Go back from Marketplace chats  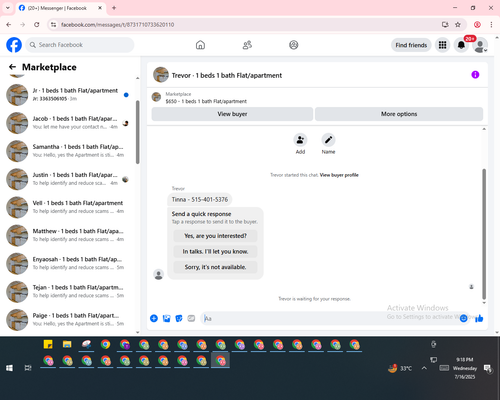tap(13, 67)
